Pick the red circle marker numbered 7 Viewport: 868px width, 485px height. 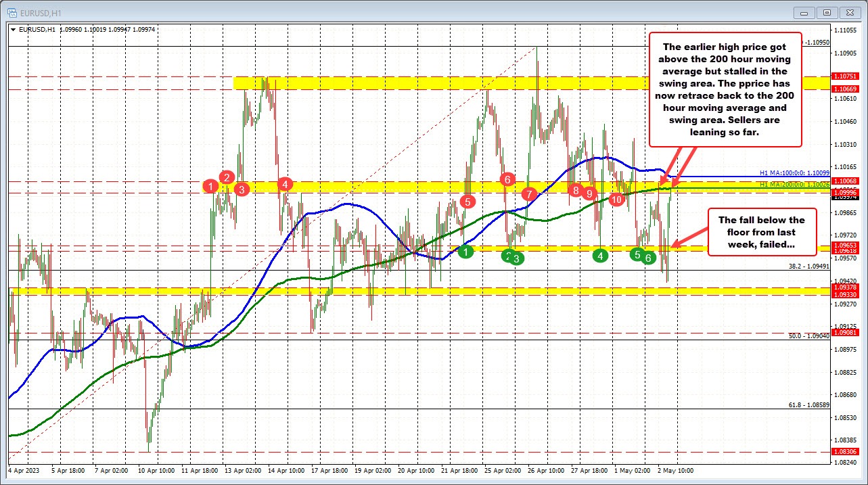tap(529, 193)
